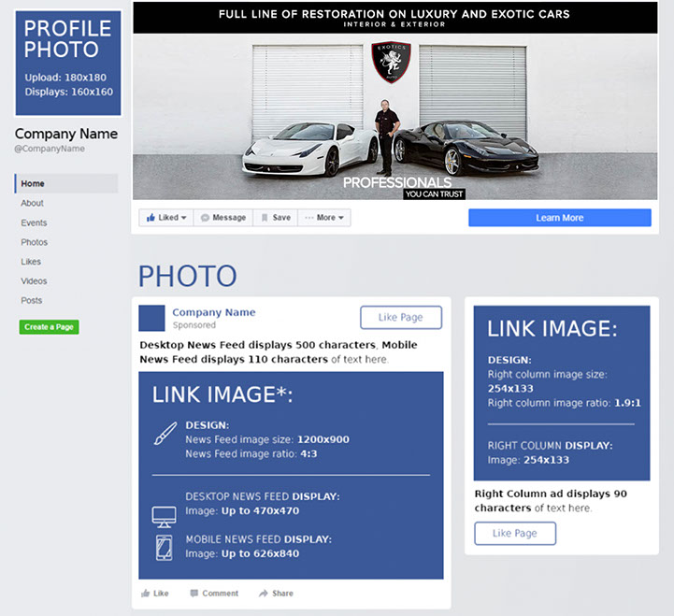Go to Events in sidebar
The height and width of the screenshot is (616, 674).
pos(34,223)
